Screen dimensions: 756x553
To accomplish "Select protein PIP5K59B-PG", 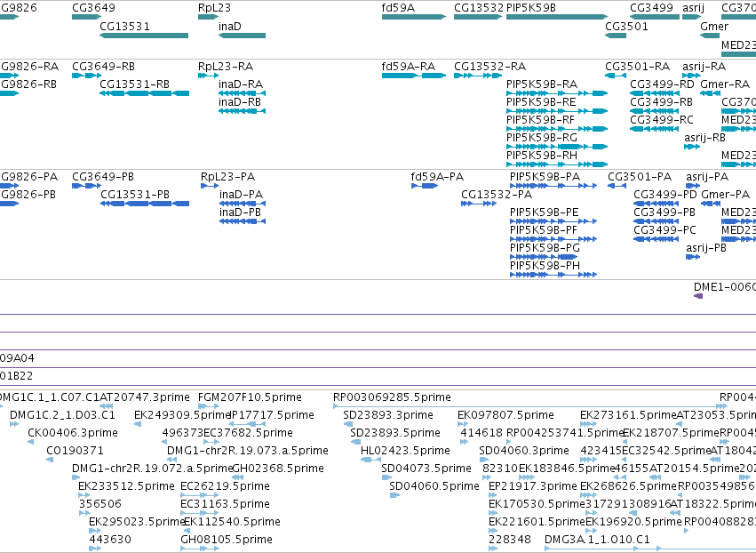I will click(x=544, y=257).
